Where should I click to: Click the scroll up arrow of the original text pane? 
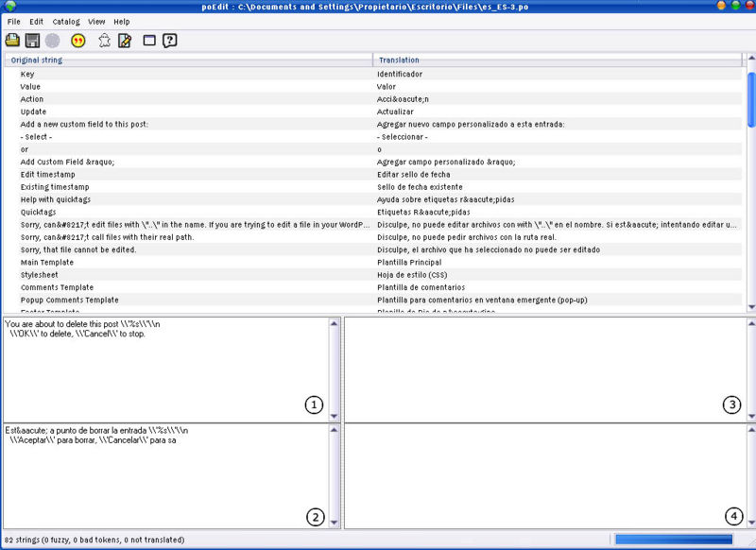coord(334,323)
